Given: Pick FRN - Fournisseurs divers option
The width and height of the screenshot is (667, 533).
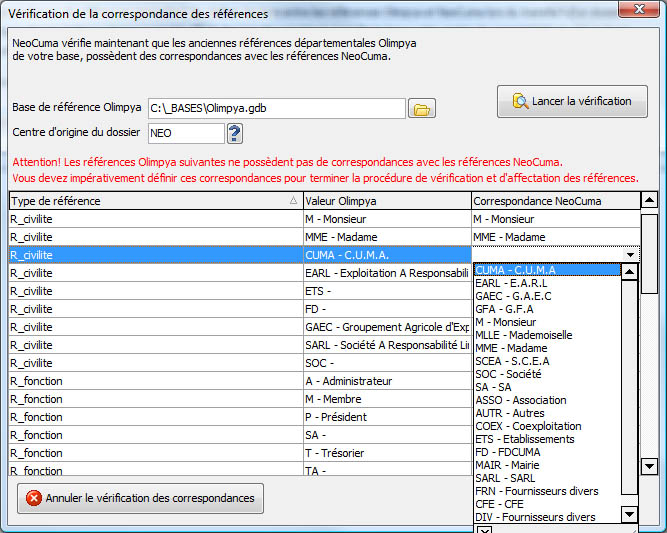Looking at the screenshot, I should pos(547,491).
